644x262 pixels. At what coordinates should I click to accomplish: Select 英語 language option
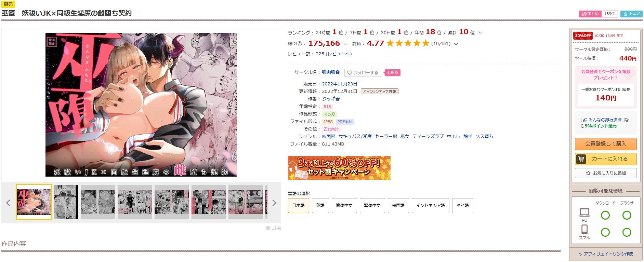tap(320, 206)
